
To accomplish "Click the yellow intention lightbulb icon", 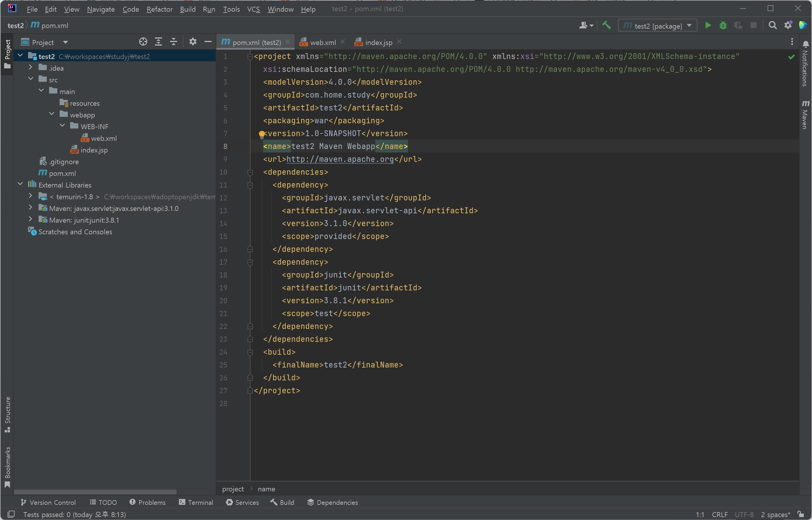I will [x=261, y=134].
